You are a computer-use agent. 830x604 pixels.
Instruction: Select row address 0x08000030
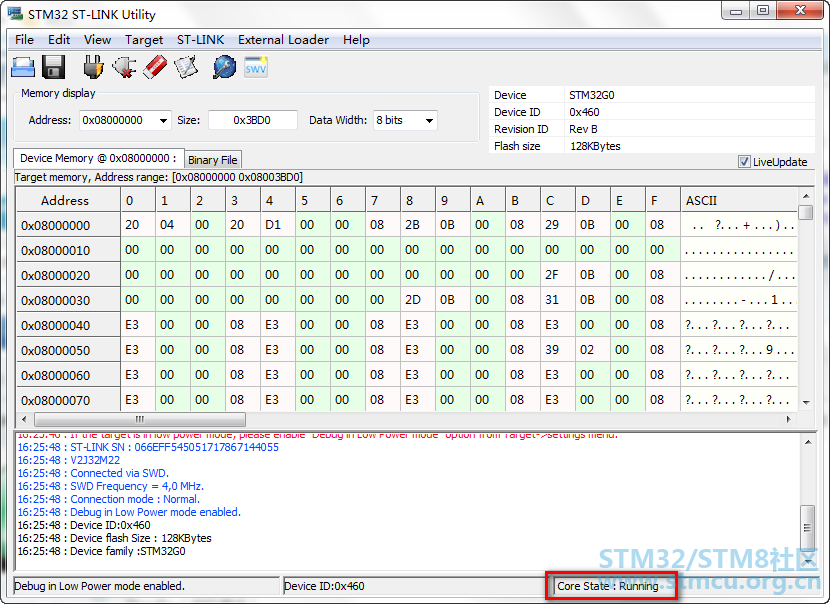(68, 300)
